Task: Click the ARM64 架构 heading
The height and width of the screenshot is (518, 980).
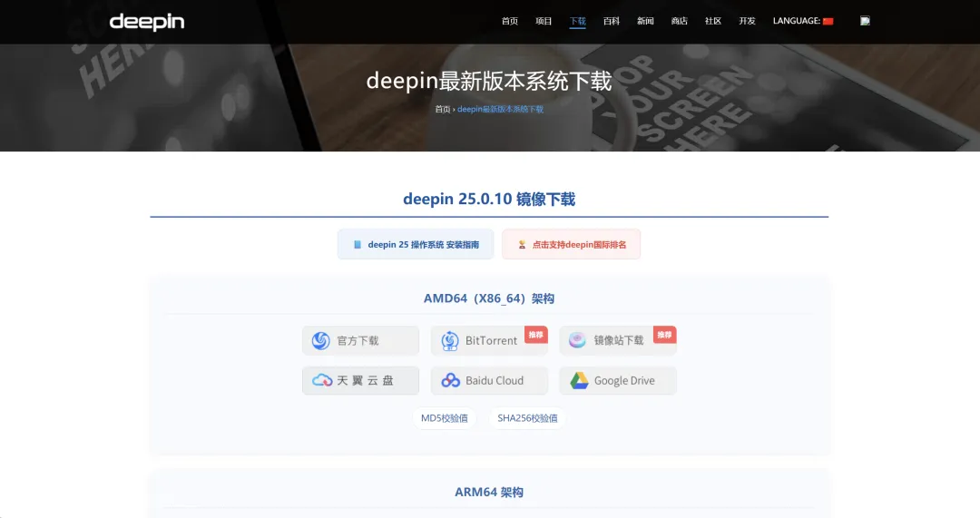Action: (489, 492)
